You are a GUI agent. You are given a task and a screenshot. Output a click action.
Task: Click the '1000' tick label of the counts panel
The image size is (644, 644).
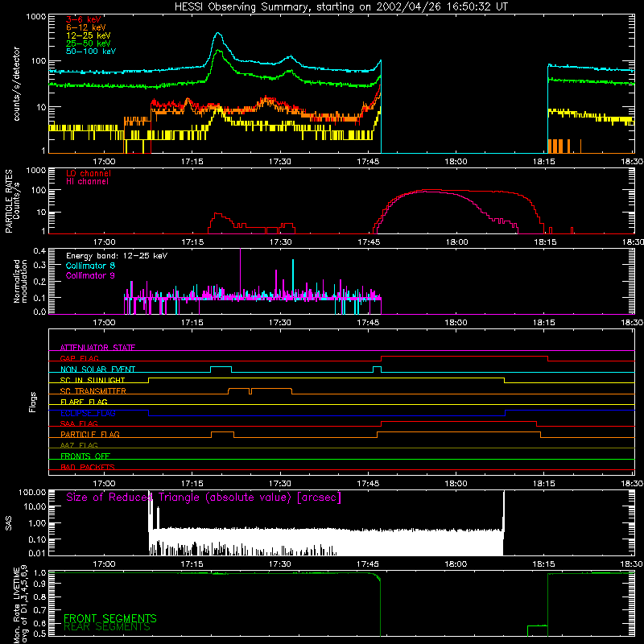point(35,17)
